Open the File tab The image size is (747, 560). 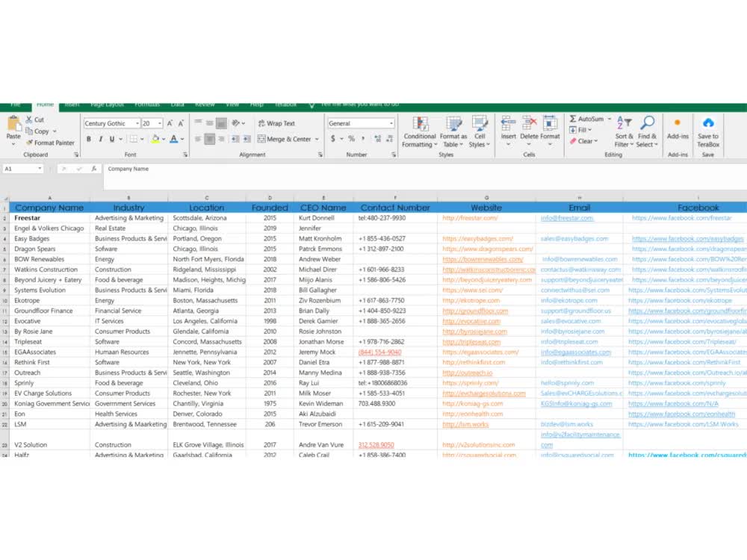tap(15, 105)
